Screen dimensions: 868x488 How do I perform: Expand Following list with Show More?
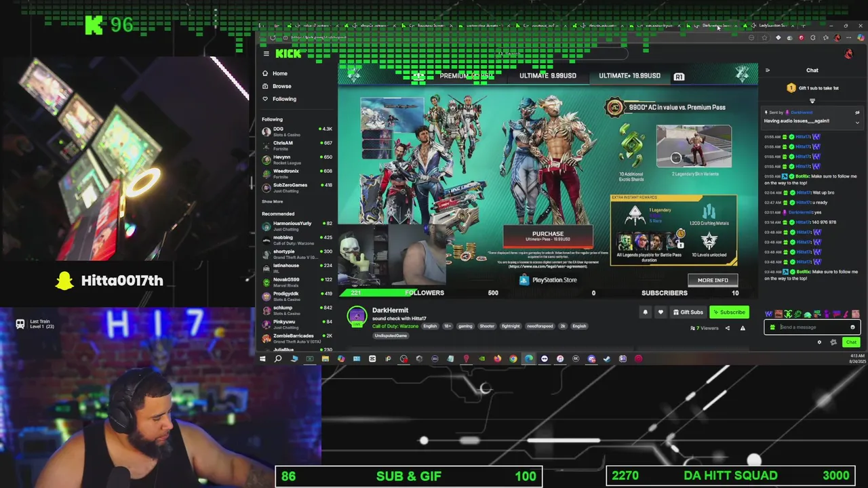coord(272,201)
